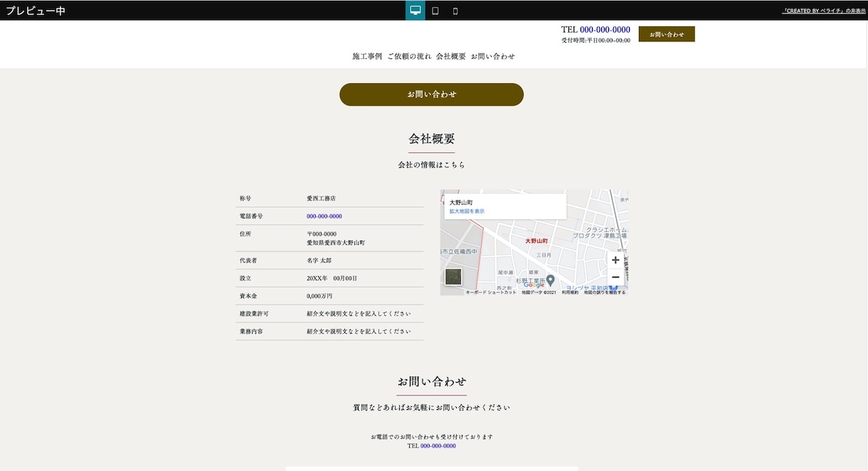Click the 質問などあればお気軽に subtitle
Screen dimensions: 868x471
432,408
